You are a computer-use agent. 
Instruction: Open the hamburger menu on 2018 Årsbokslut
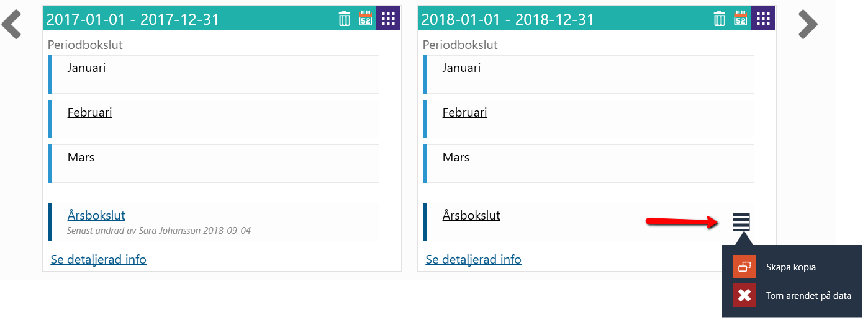coord(741,222)
